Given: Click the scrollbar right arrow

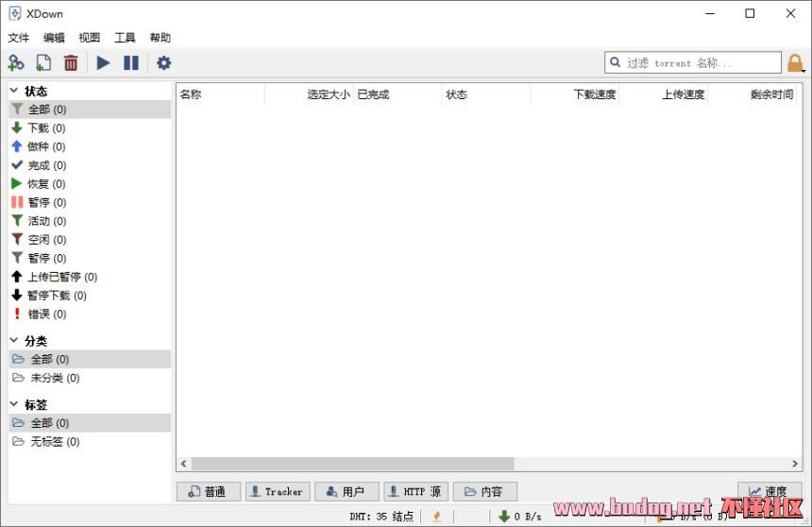Looking at the screenshot, I should (795, 464).
